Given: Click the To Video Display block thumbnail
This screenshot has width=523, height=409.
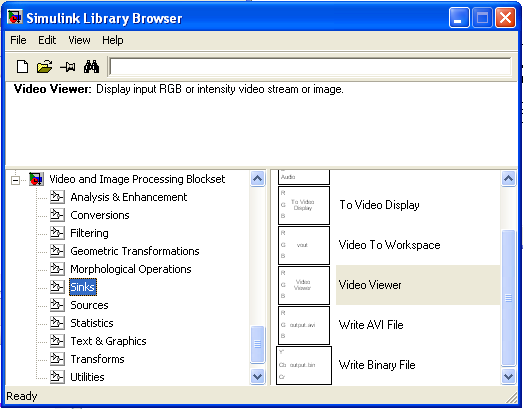Looking at the screenshot, I should (x=304, y=205).
